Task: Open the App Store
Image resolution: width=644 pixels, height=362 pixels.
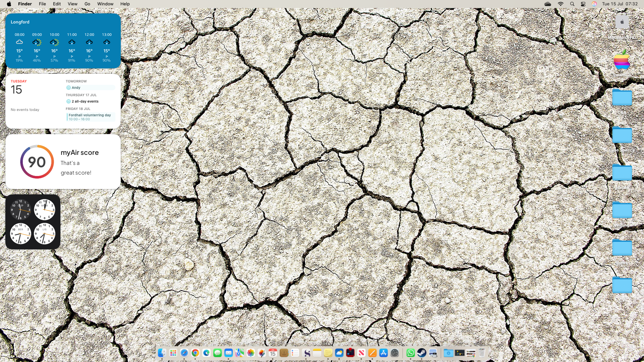Action: (x=383, y=353)
